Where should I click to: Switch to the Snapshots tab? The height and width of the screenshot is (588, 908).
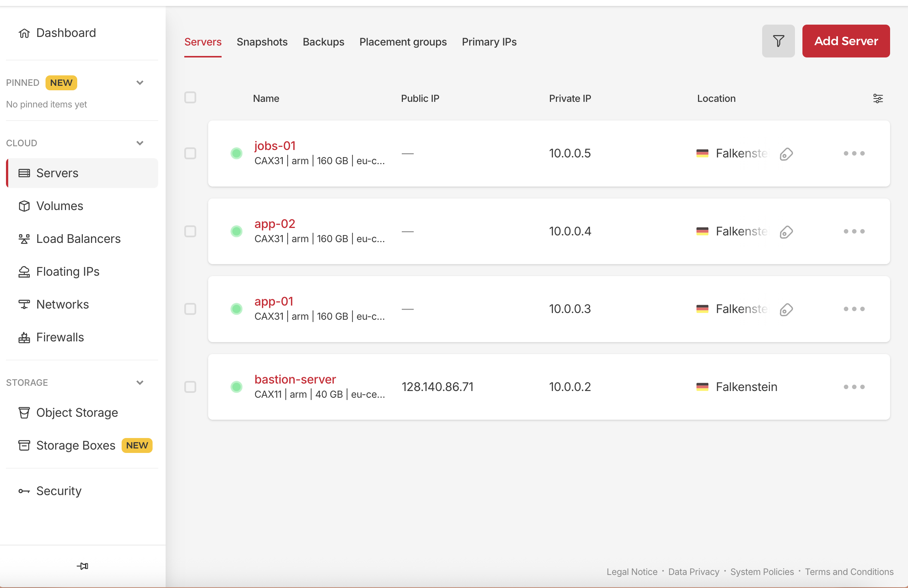pos(262,41)
